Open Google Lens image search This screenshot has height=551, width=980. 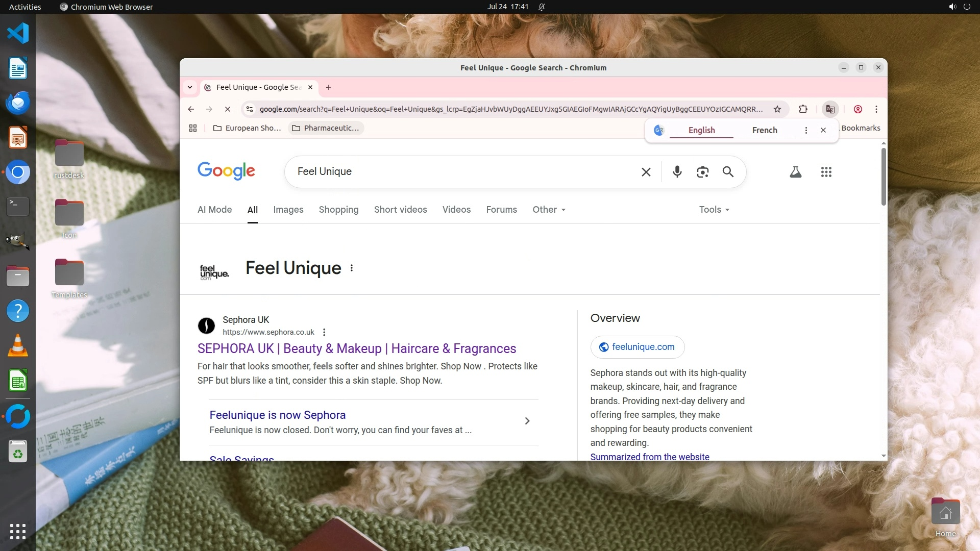point(702,172)
